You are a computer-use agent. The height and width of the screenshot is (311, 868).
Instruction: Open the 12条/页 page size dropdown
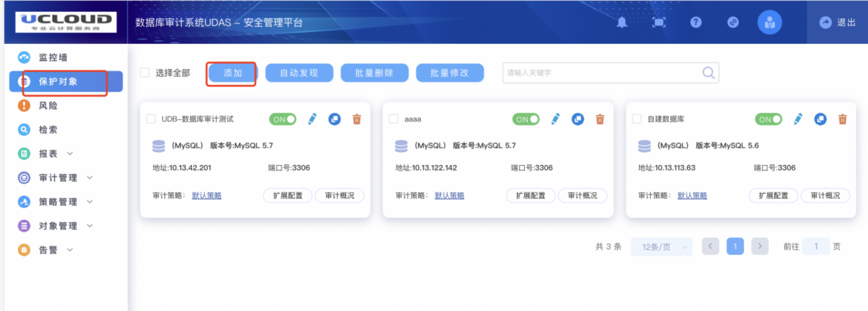(662, 247)
